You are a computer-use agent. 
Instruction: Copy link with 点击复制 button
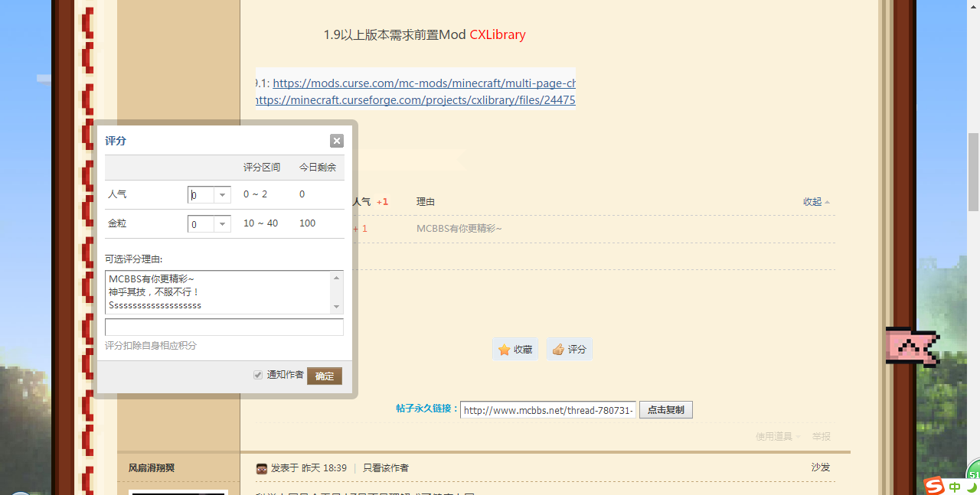[665, 410]
